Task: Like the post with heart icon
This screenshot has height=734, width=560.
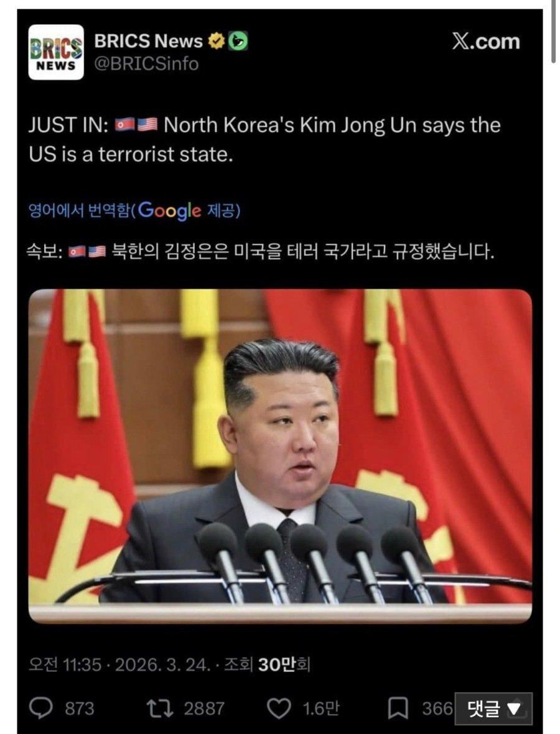Action: pos(279,708)
